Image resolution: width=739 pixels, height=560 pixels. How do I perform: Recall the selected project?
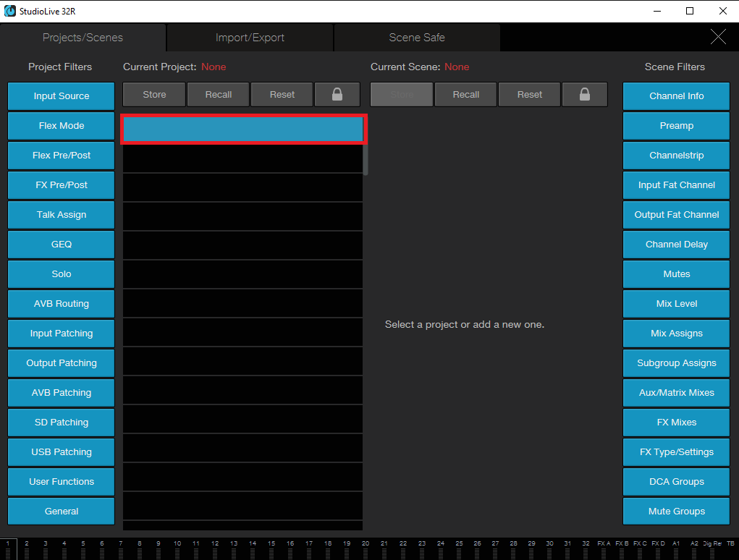tap(218, 95)
